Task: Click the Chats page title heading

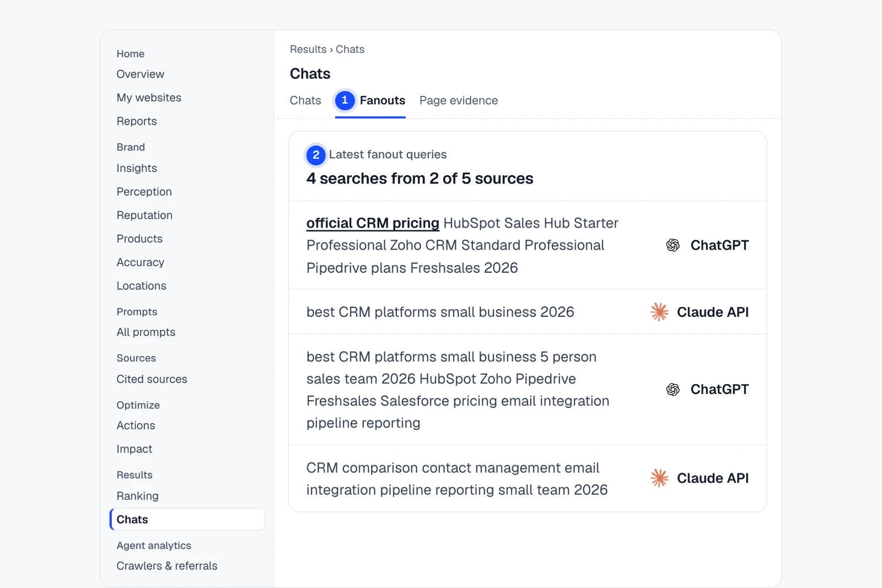Action: [310, 74]
